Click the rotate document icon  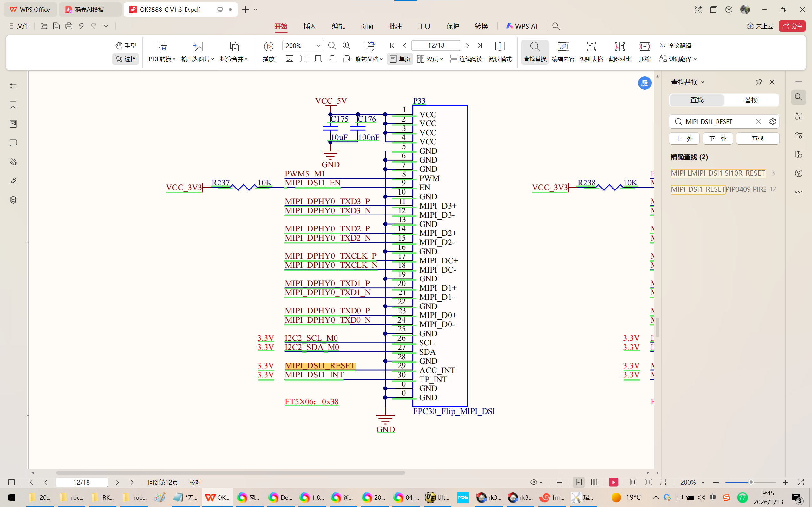click(x=369, y=46)
